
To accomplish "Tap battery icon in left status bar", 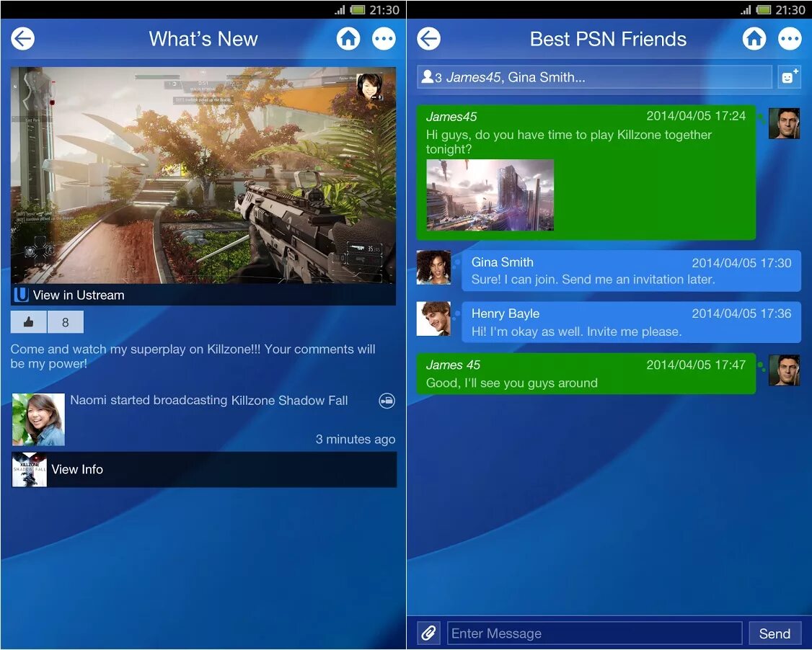I will (x=358, y=9).
